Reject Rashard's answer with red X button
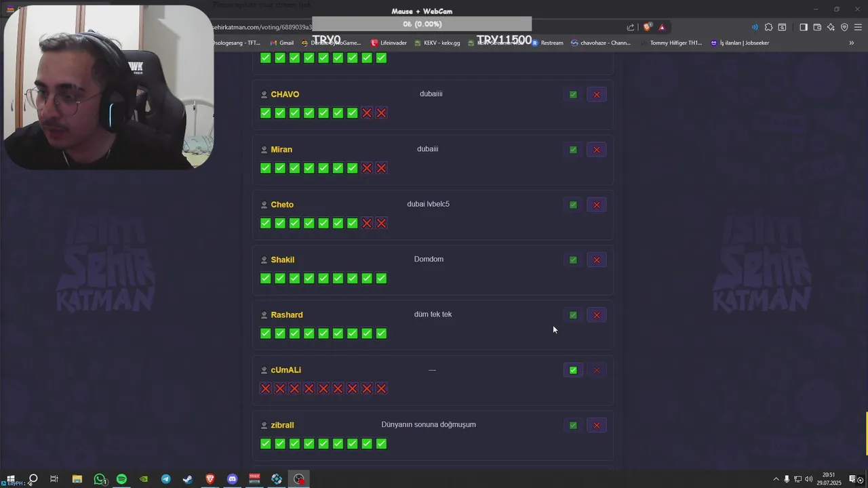 click(x=597, y=315)
